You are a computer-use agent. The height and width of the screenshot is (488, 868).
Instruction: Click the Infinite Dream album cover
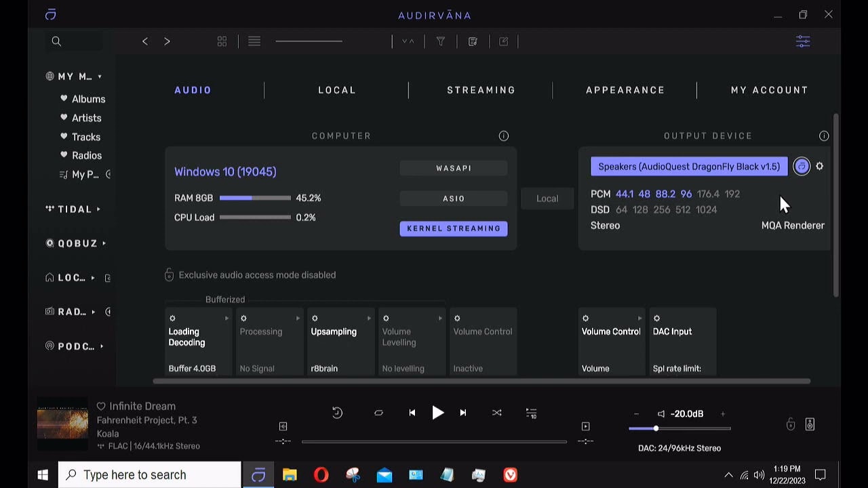pyautogui.click(x=62, y=424)
